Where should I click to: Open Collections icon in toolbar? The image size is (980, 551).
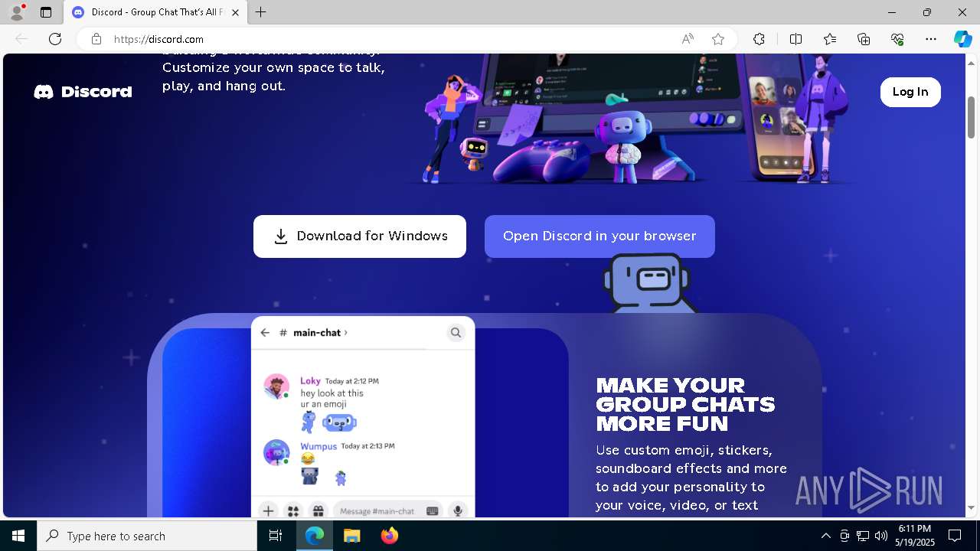864,39
